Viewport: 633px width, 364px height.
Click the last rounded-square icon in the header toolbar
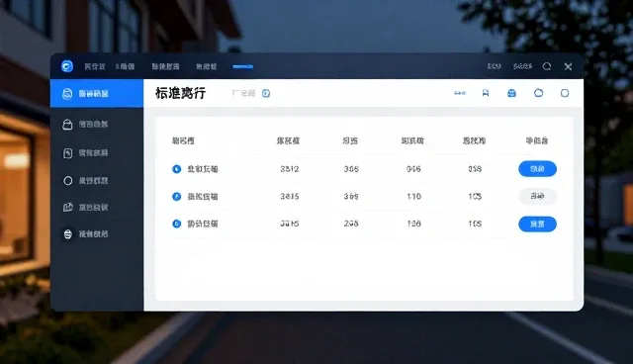point(565,93)
